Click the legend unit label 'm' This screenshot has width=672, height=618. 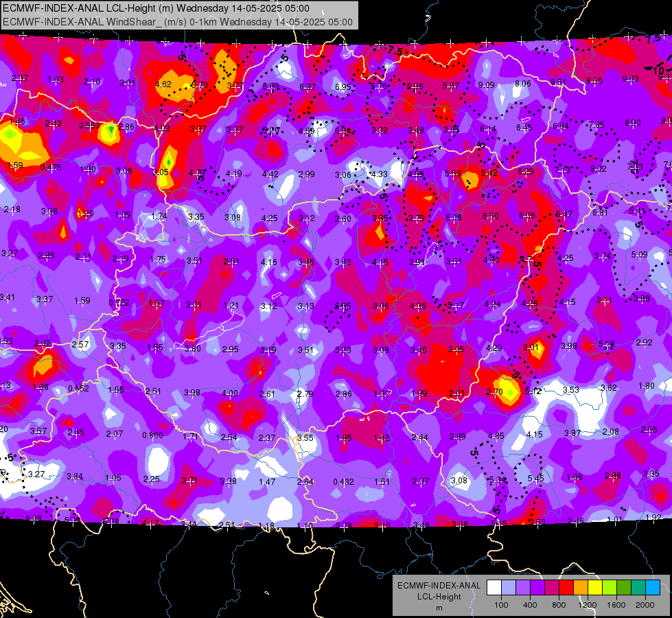[439, 608]
